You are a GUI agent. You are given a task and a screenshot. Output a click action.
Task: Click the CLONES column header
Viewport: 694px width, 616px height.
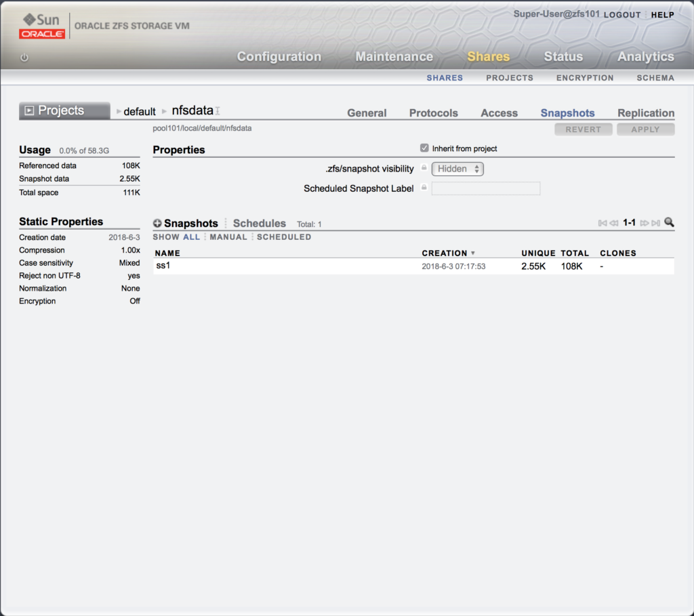pos(618,253)
